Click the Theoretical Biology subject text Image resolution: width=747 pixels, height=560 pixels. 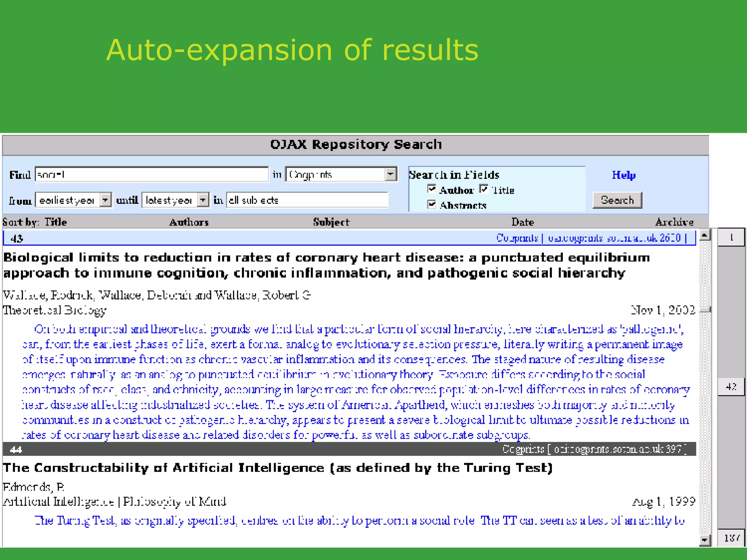coord(55,310)
